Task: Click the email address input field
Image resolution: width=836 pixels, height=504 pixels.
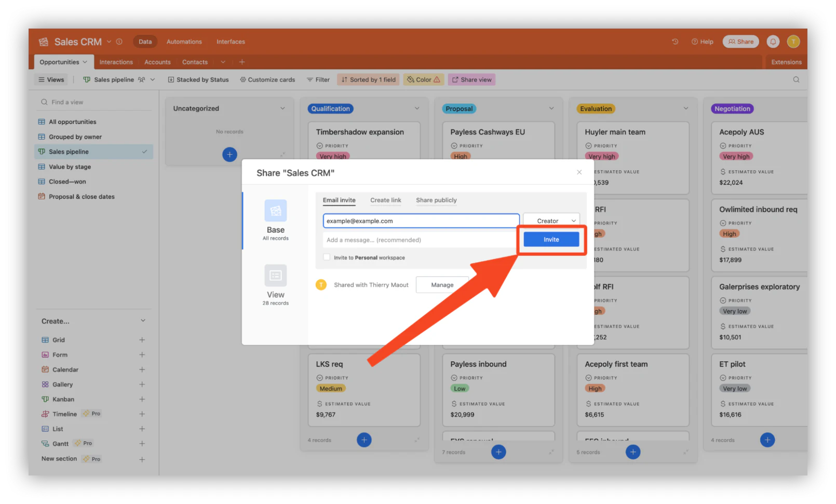Action: [421, 221]
